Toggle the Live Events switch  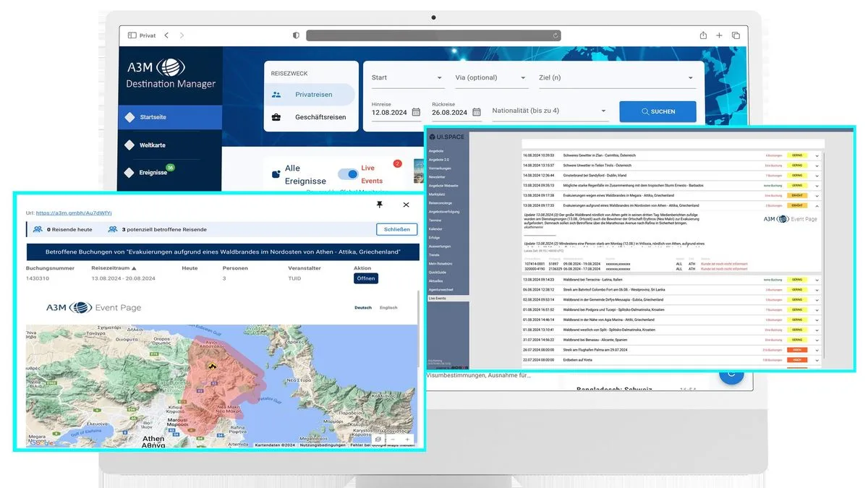click(x=348, y=174)
